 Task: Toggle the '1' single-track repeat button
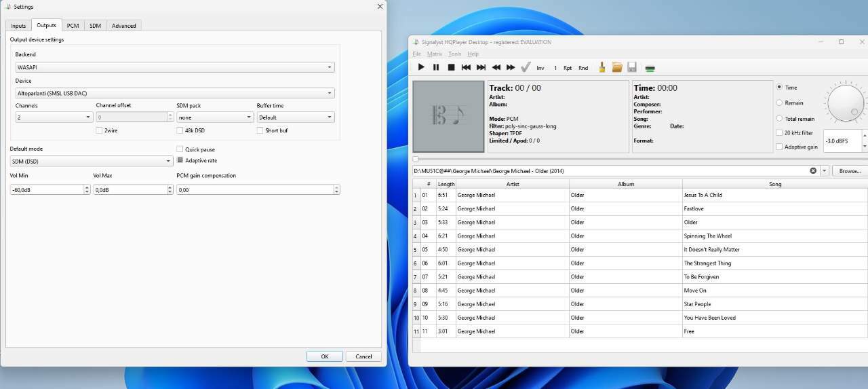click(x=555, y=68)
